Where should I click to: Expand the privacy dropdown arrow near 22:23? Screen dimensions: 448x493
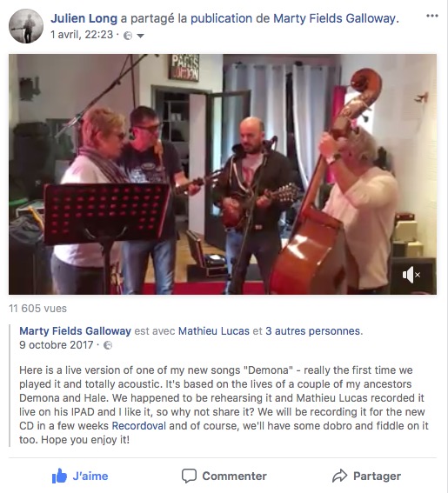[140, 36]
